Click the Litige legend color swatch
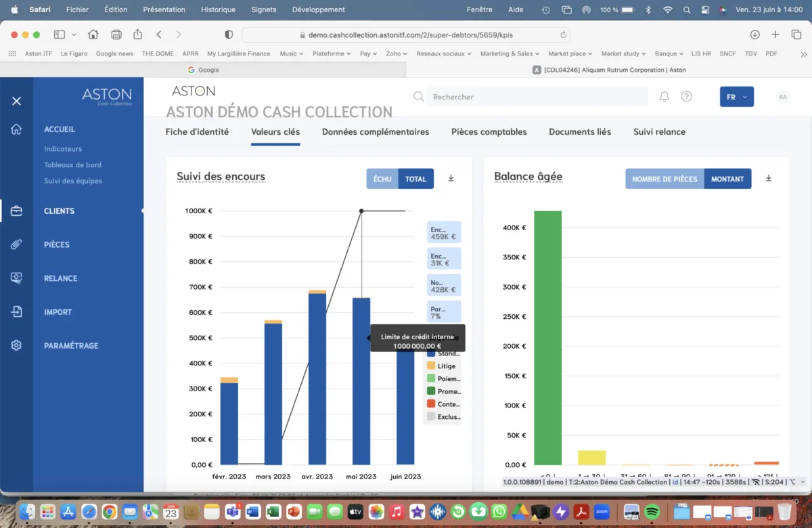This screenshot has height=528, width=812. (430, 366)
